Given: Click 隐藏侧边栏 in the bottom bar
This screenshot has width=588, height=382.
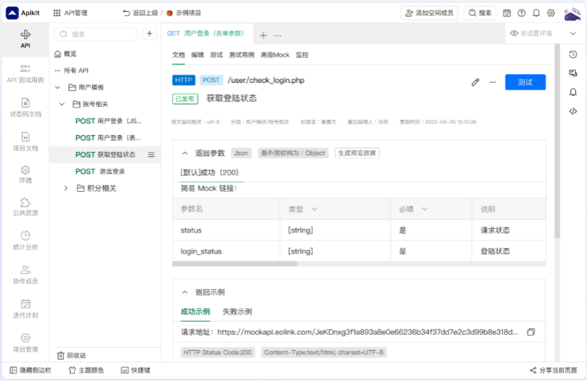Looking at the screenshot, I should pos(30,370).
